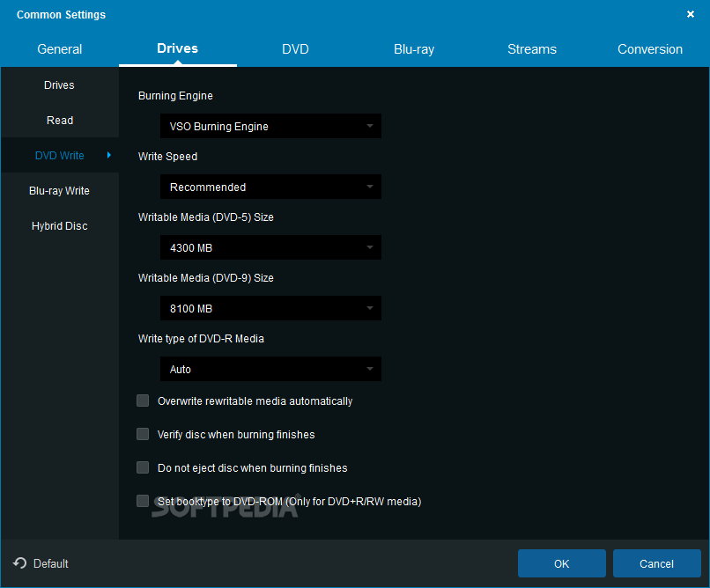
Task: Switch to the General tab
Action: 59,48
